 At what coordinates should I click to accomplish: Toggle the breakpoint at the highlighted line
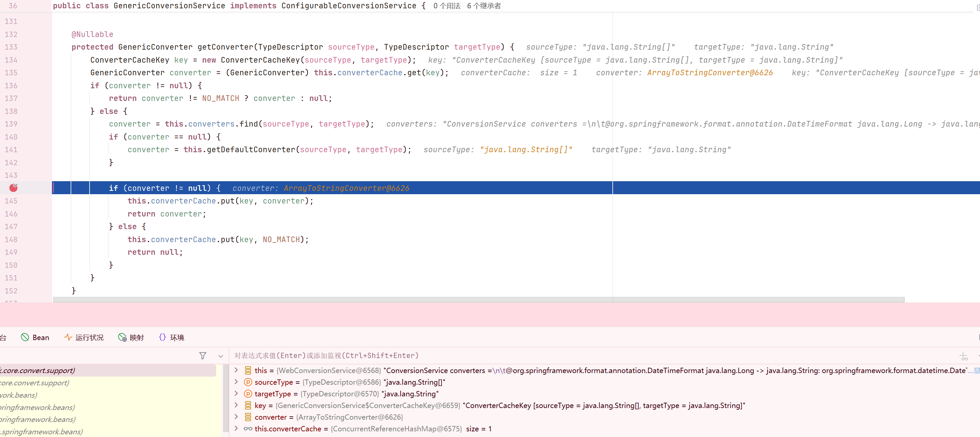pos(13,188)
